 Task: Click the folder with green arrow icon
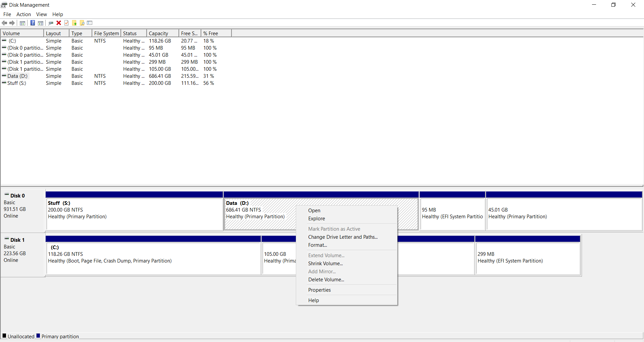(x=74, y=23)
